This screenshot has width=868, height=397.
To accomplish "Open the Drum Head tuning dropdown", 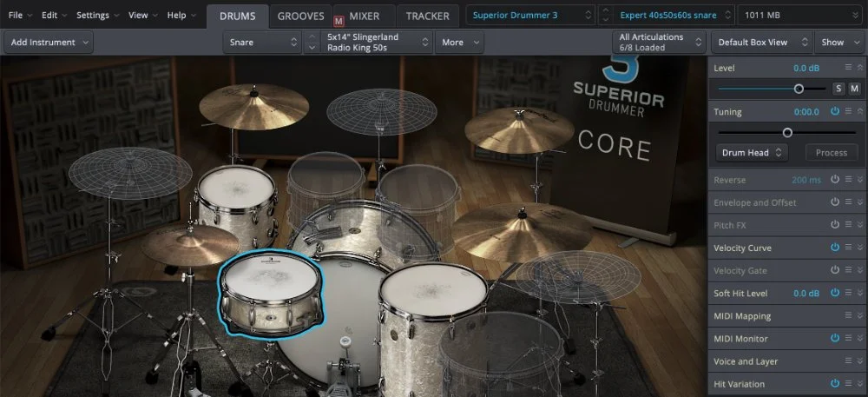I will pos(751,153).
